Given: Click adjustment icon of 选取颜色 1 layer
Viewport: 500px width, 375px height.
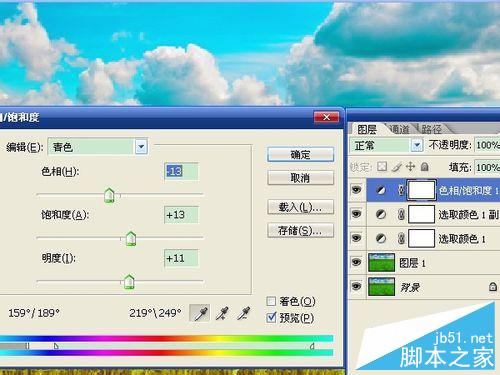Looking at the screenshot, I should point(381,238).
